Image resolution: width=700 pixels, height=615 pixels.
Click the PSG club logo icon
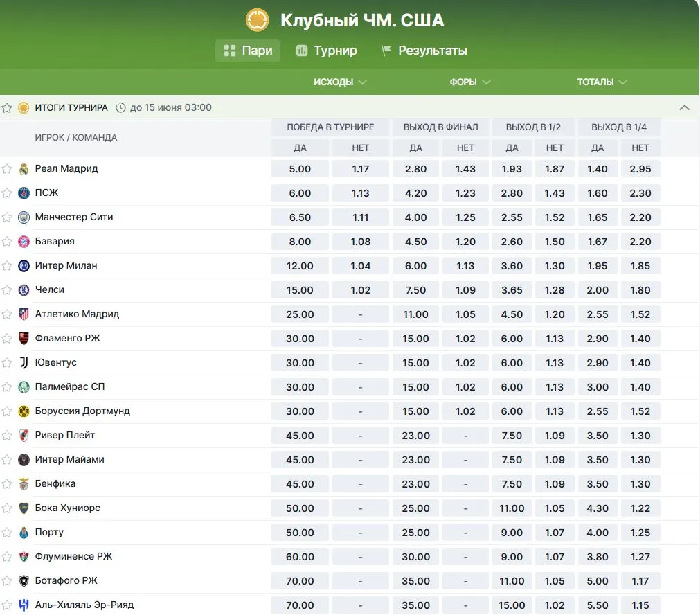pos(24,193)
